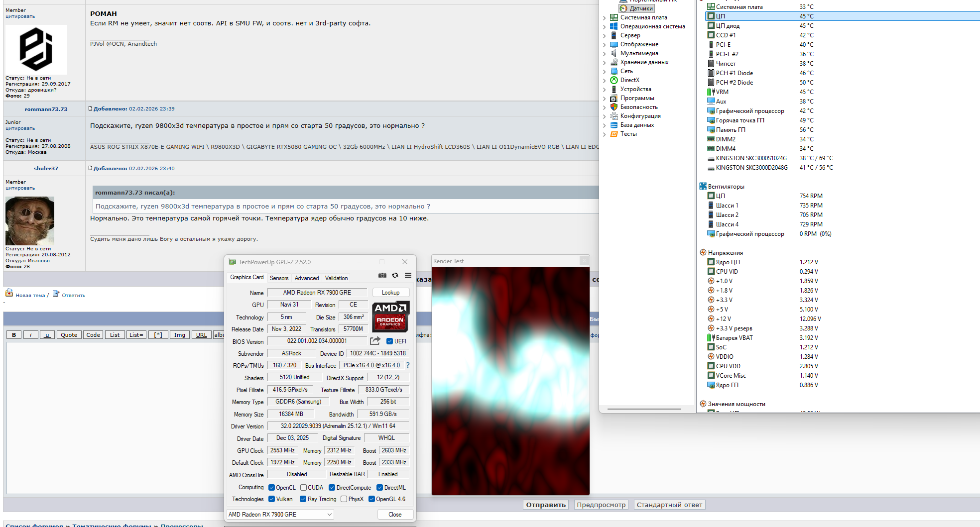Click the GPU-Z screenshot camera icon

point(382,275)
